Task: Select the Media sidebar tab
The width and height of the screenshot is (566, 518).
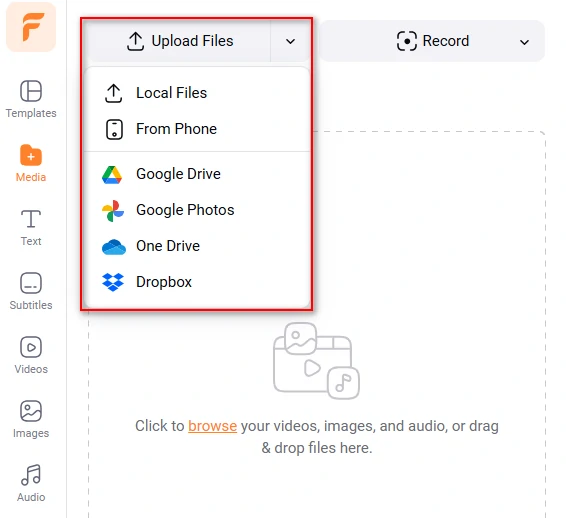Action: pos(31,163)
